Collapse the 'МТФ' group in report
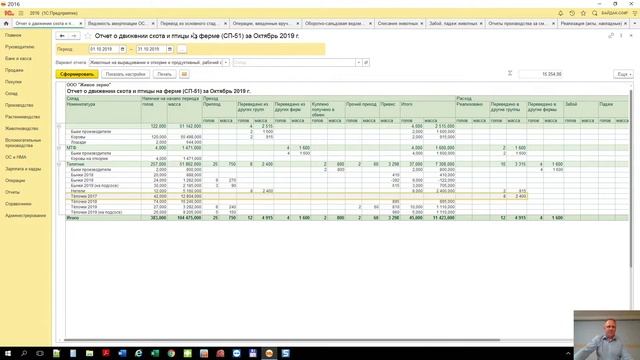The height and width of the screenshot is (360, 640). (59, 148)
